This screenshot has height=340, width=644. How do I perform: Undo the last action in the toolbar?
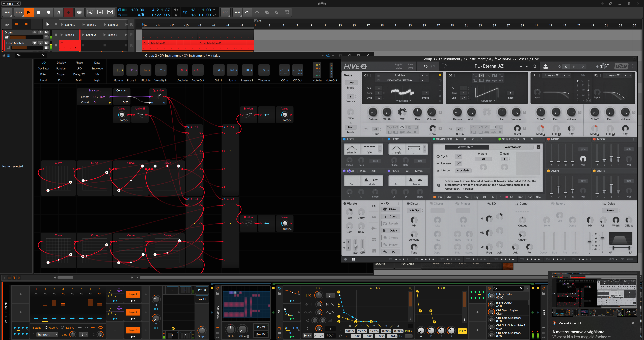point(247,12)
